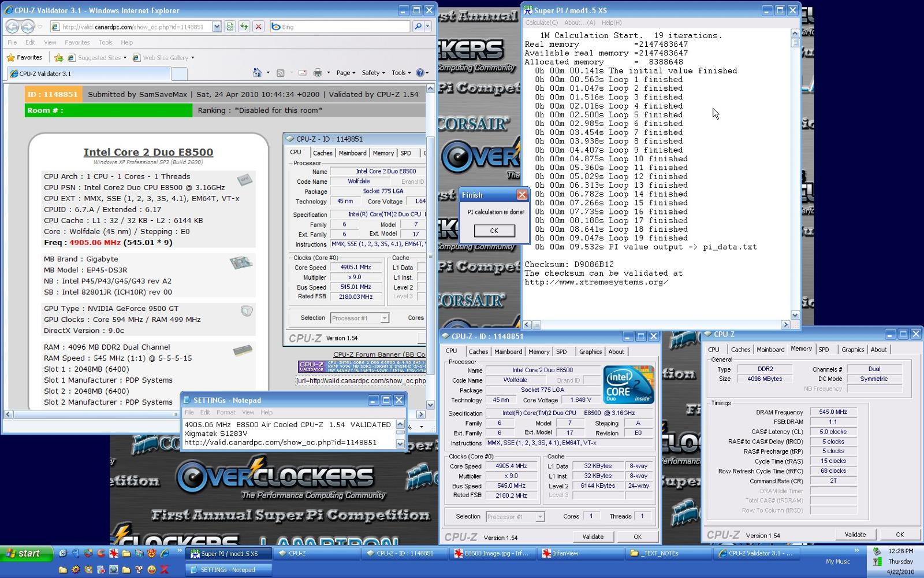Go forward in Internet Explorer

(27, 27)
